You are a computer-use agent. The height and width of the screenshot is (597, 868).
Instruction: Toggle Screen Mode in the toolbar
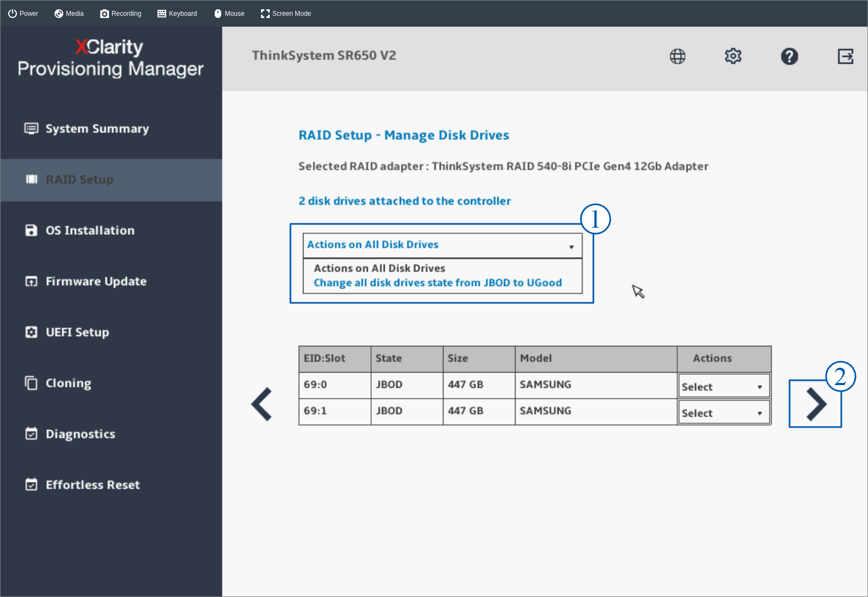point(286,14)
